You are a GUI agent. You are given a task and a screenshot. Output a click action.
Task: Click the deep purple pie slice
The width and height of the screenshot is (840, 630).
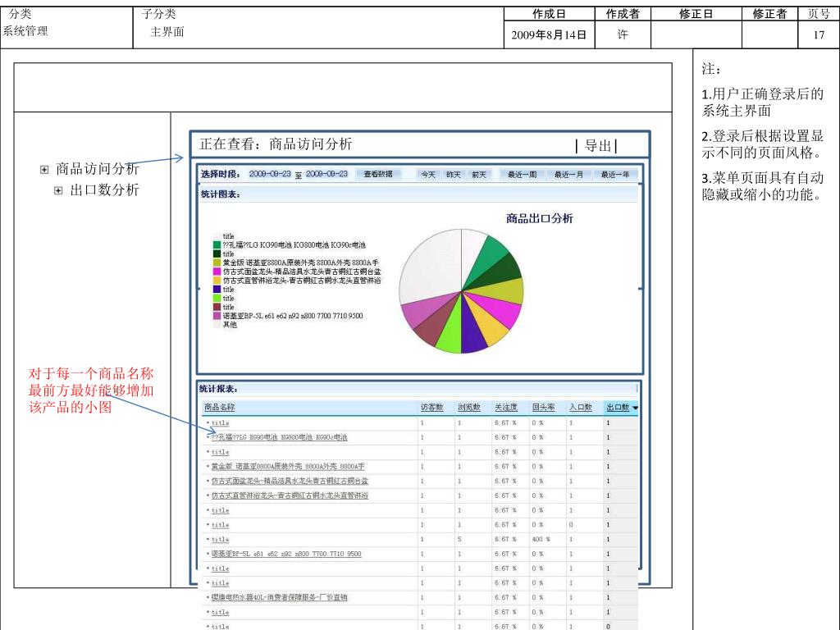pyautogui.click(x=472, y=331)
